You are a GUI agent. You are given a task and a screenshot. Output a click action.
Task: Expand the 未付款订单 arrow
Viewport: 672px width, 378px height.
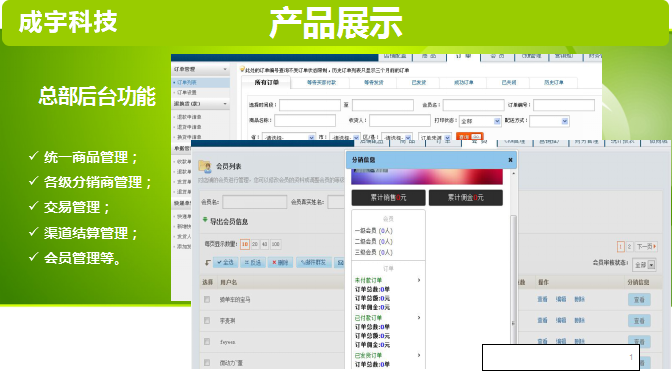[419, 280]
